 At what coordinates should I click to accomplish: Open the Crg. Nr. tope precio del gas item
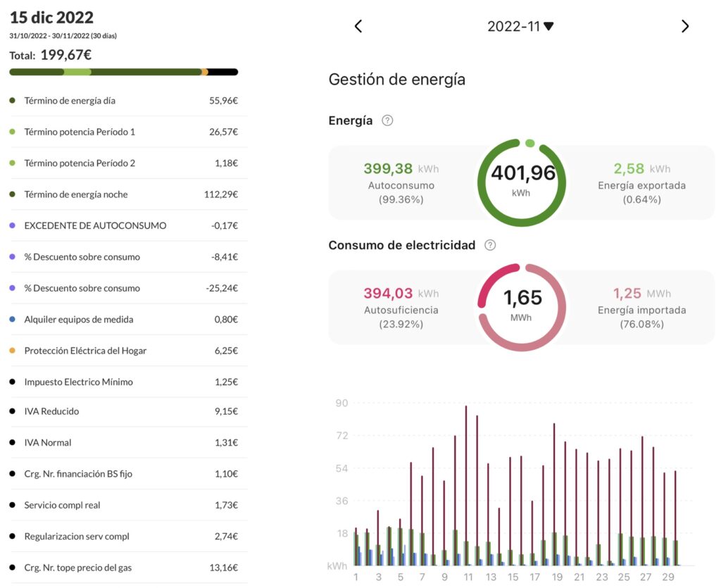click(x=123, y=568)
